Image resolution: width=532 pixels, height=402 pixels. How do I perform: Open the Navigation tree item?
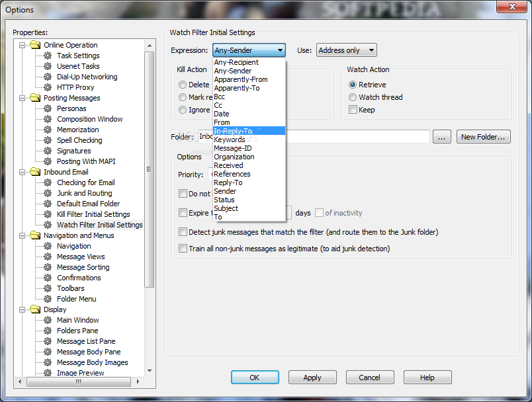[74, 246]
